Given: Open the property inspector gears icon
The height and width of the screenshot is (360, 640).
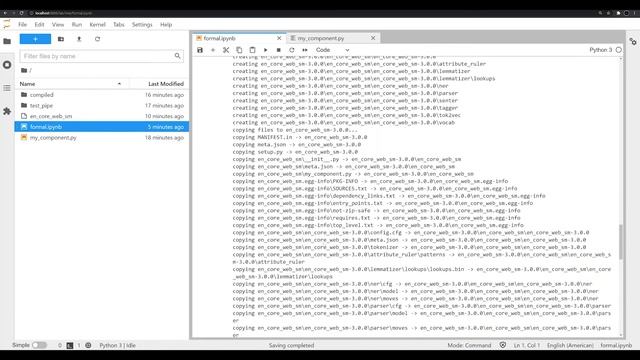Looking at the screenshot, I should pos(633,42).
